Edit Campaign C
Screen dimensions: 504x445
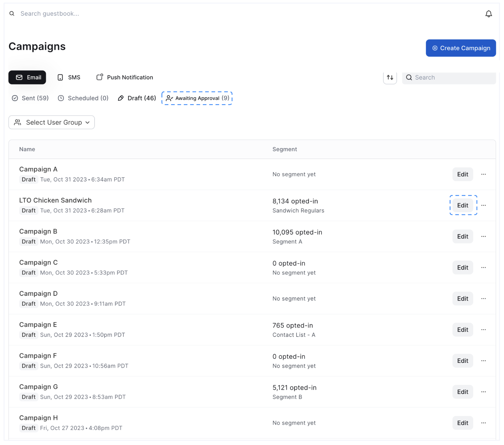click(x=463, y=268)
